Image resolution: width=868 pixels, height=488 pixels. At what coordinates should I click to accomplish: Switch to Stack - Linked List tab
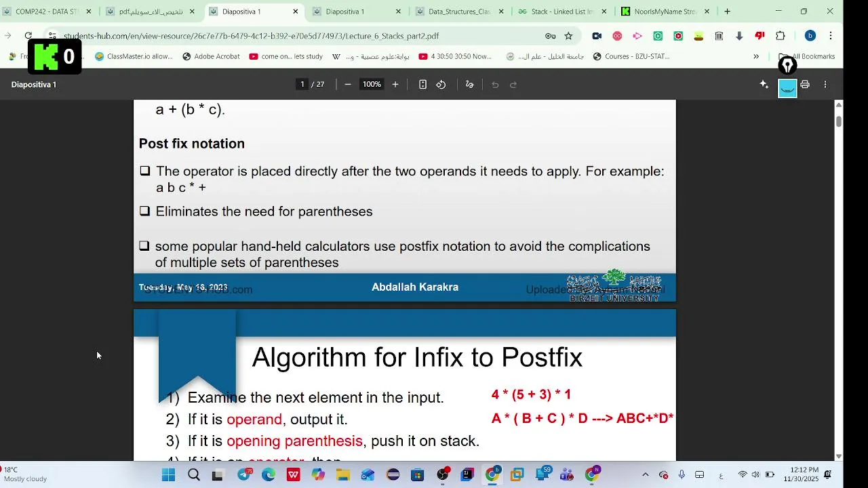point(563,12)
